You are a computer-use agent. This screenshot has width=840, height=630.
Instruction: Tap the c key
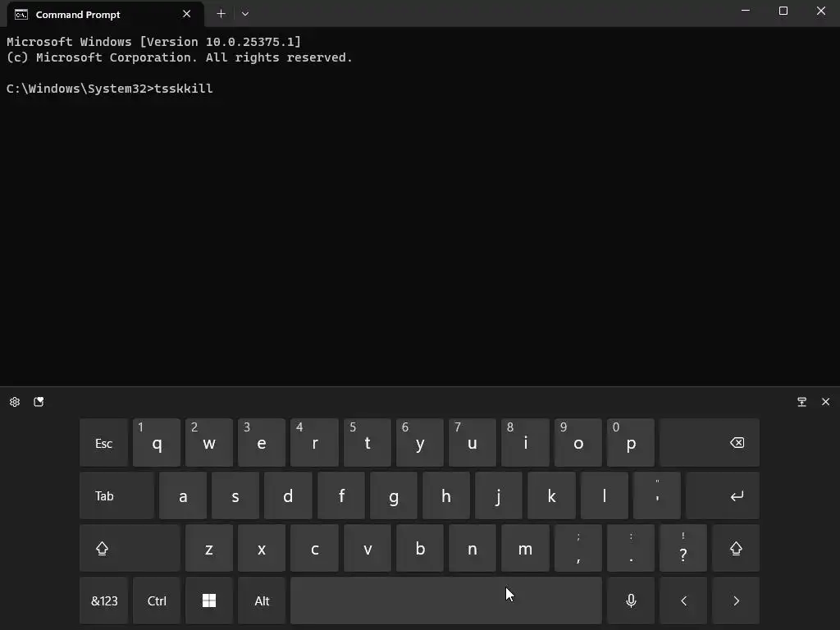(x=314, y=548)
